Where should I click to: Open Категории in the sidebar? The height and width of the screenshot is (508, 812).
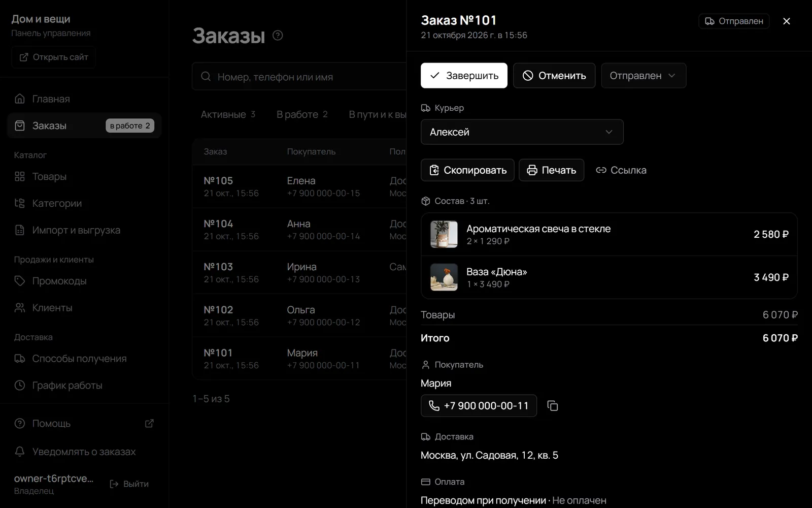(x=84, y=203)
